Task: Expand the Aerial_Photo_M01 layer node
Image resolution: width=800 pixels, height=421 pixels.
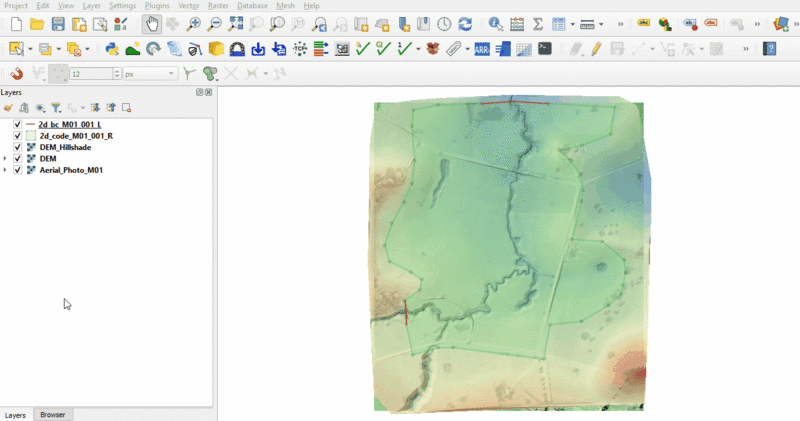Action: point(7,170)
